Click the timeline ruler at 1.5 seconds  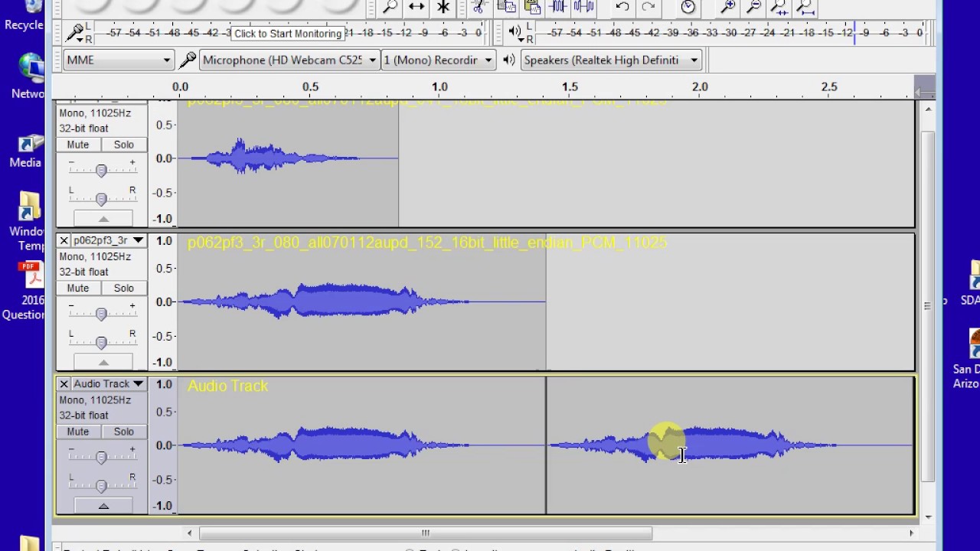coord(570,87)
